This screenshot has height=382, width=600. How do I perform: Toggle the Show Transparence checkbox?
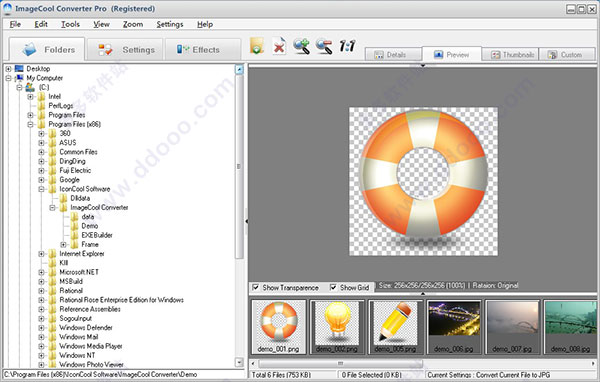[256, 287]
